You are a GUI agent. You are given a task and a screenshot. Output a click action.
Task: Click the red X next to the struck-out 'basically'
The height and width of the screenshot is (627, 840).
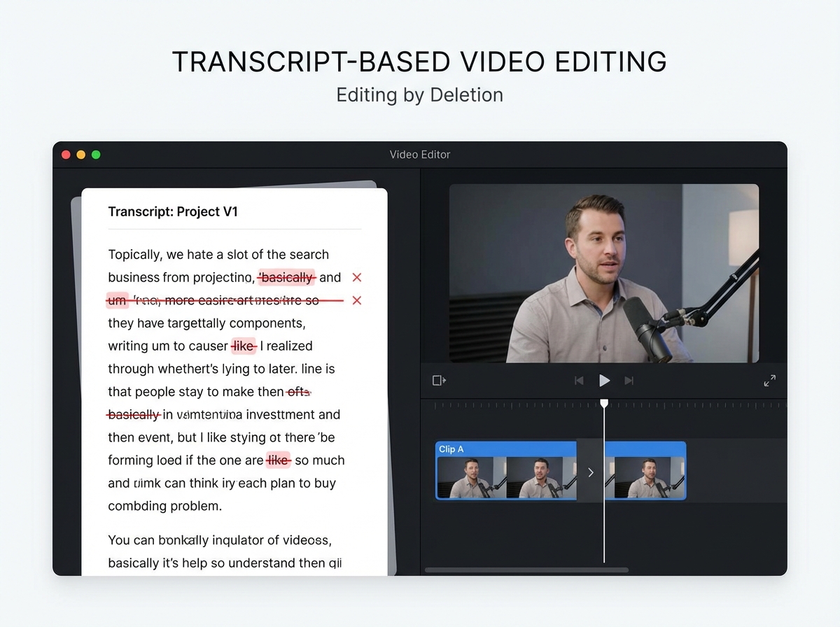pos(357,277)
